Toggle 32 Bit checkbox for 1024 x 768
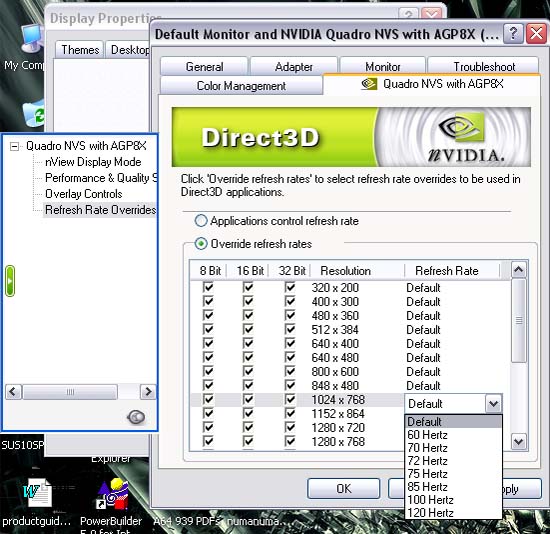The image size is (550, 534). [x=290, y=400]
